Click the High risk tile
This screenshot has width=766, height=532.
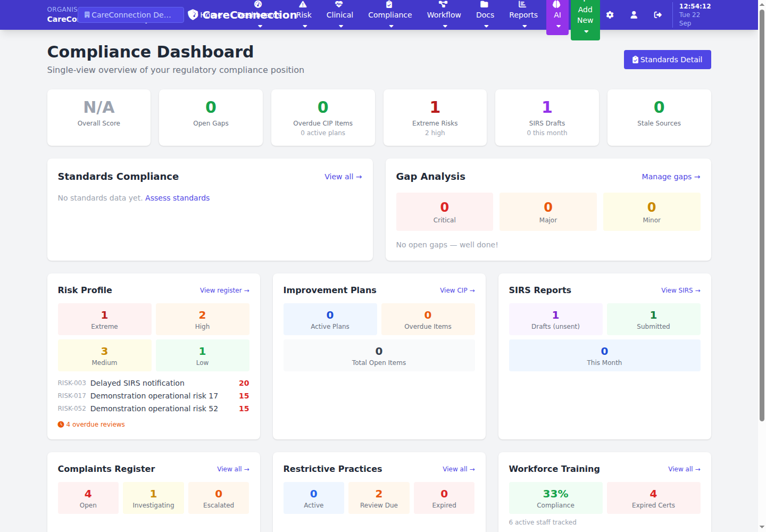(x=202, y=319)
